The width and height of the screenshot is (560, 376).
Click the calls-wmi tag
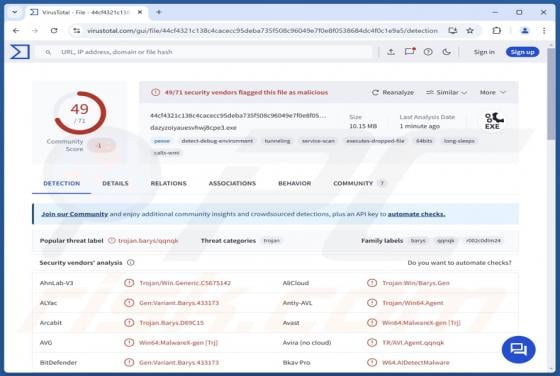[166, 153]
